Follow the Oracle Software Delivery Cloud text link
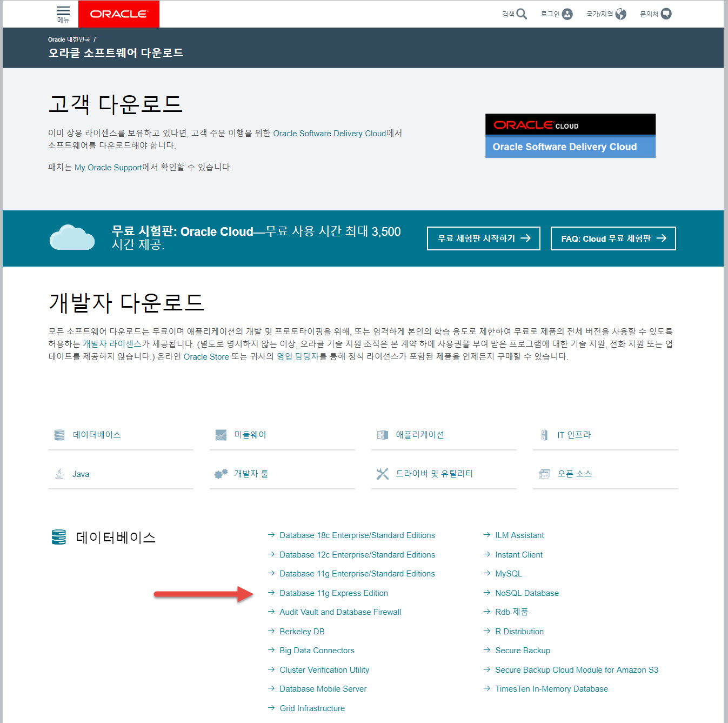728x723 pixels. [x=330, y=134]
